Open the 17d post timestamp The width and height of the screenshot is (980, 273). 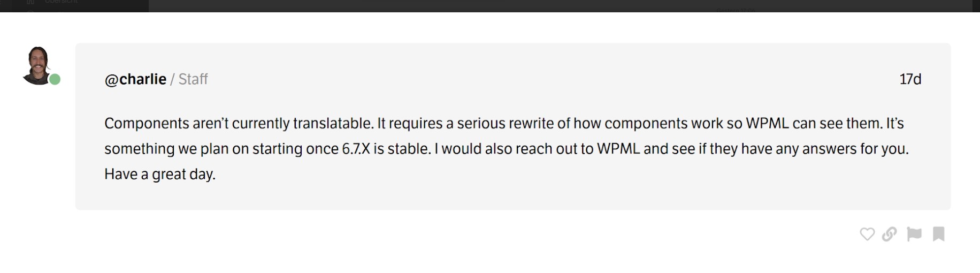pos(910,79)
